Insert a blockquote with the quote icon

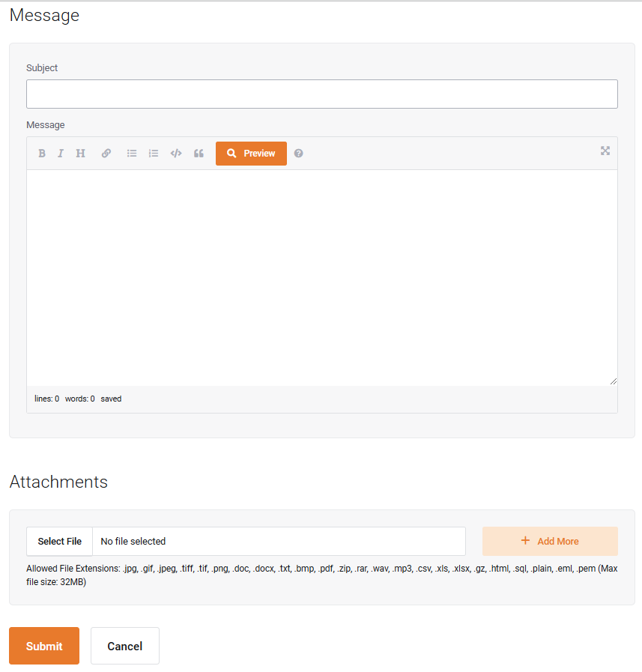coord(199,154)
